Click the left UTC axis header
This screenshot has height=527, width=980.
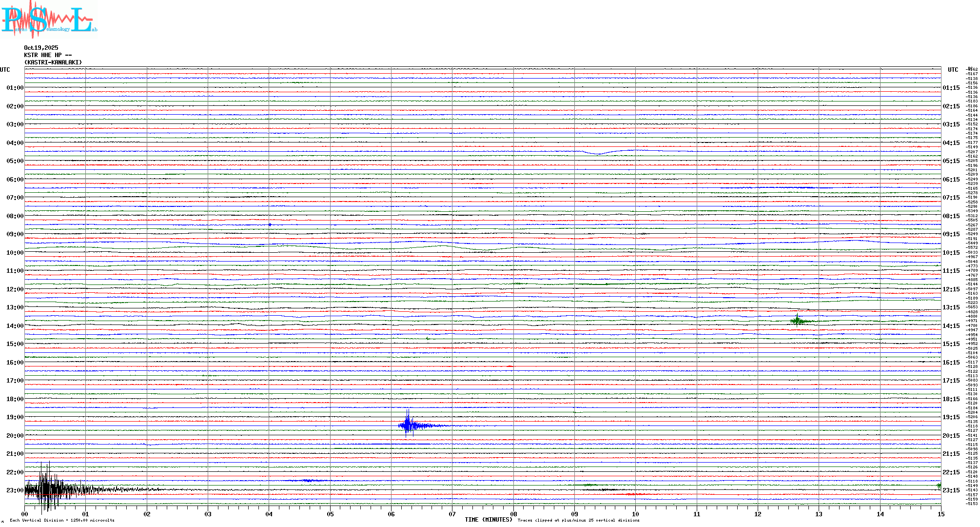5,70
